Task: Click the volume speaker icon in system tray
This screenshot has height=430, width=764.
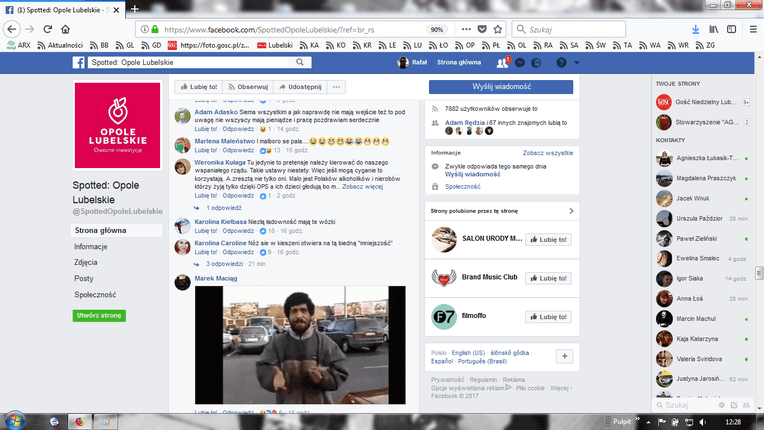Action: click(x=702, y=422)
